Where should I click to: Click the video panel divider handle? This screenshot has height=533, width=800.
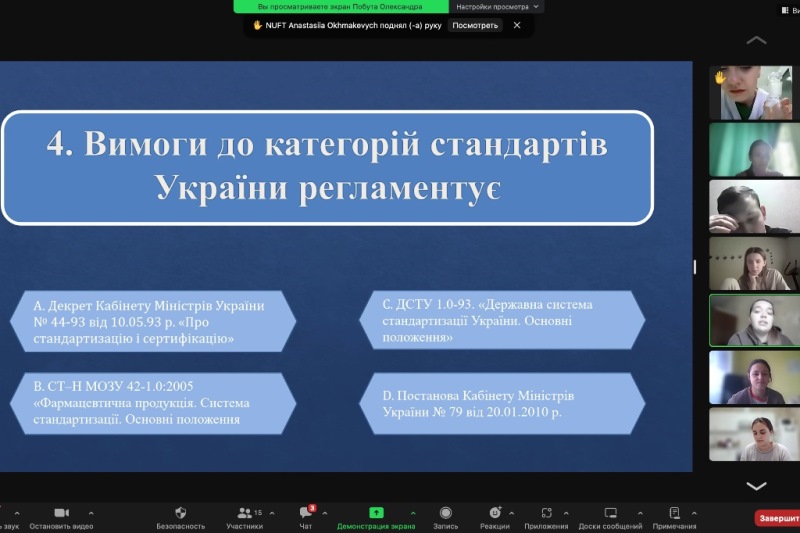694,267
